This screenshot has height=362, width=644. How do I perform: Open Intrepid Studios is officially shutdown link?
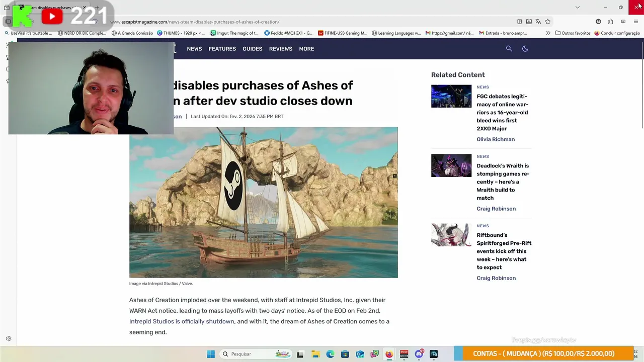[182, 321]
